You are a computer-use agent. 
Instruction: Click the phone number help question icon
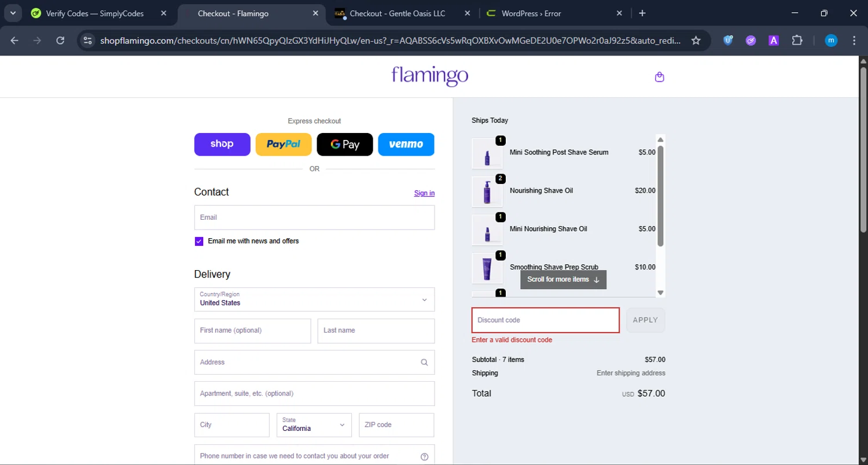point(424,456)
